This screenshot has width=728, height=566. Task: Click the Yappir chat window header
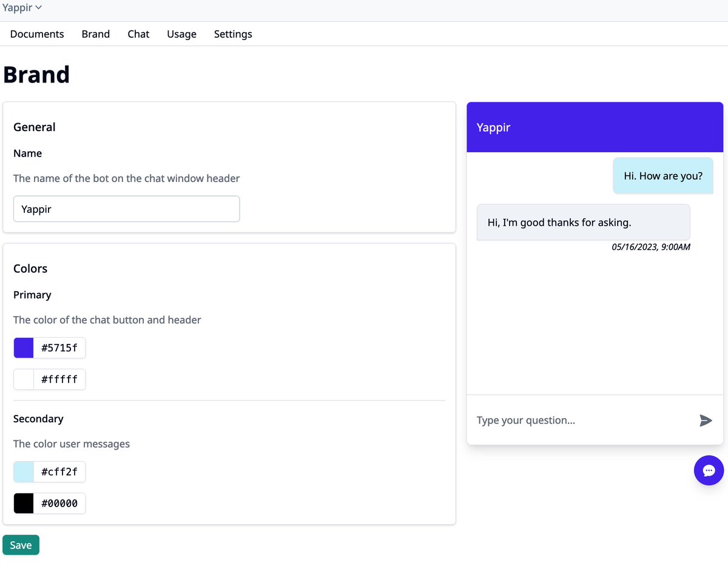coord(595,127)
